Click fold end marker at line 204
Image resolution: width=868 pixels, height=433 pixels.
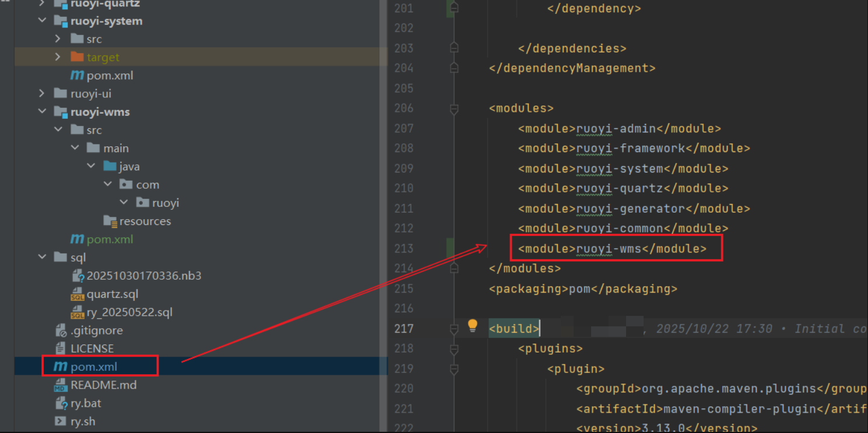click(454, 68)
